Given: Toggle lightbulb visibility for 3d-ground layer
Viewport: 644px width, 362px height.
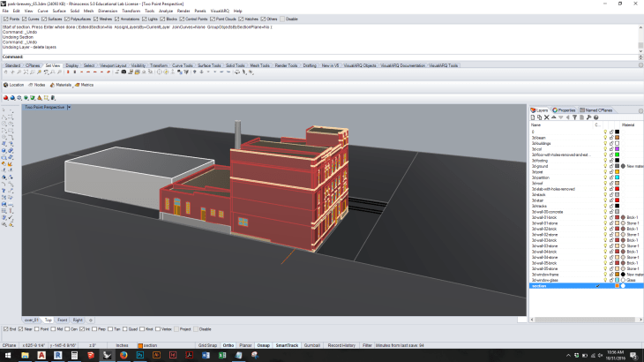Looking at the screenshot, I should coord(605,166).
